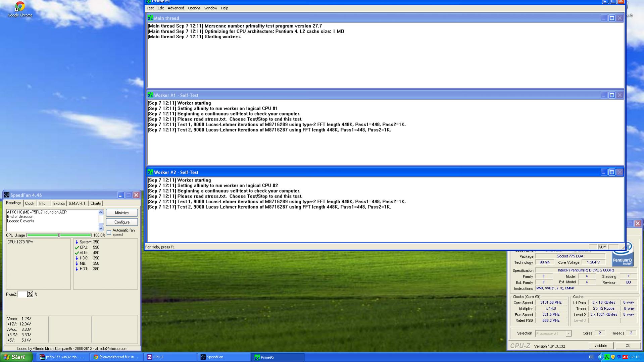This screenshot has height=362, width=644.
Task: Open the Google Chrome desktop shortcut
Action: coord(20,9)
